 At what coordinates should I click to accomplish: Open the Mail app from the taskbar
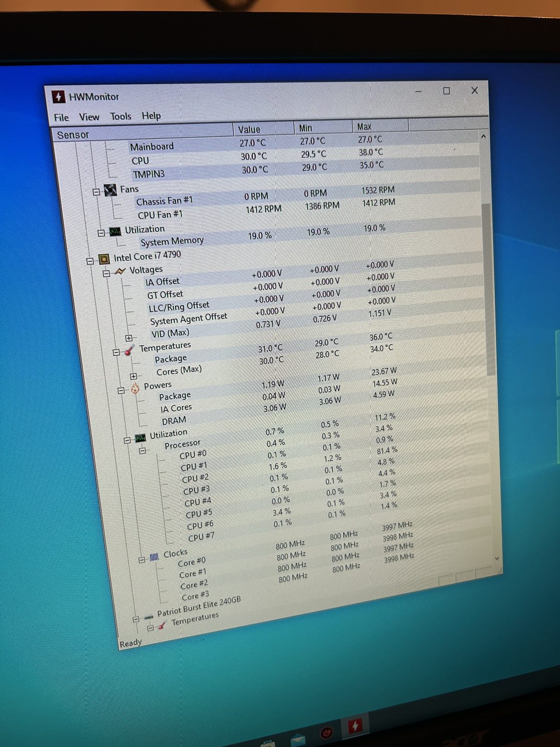pyautogui.click(x=298, y=741)
